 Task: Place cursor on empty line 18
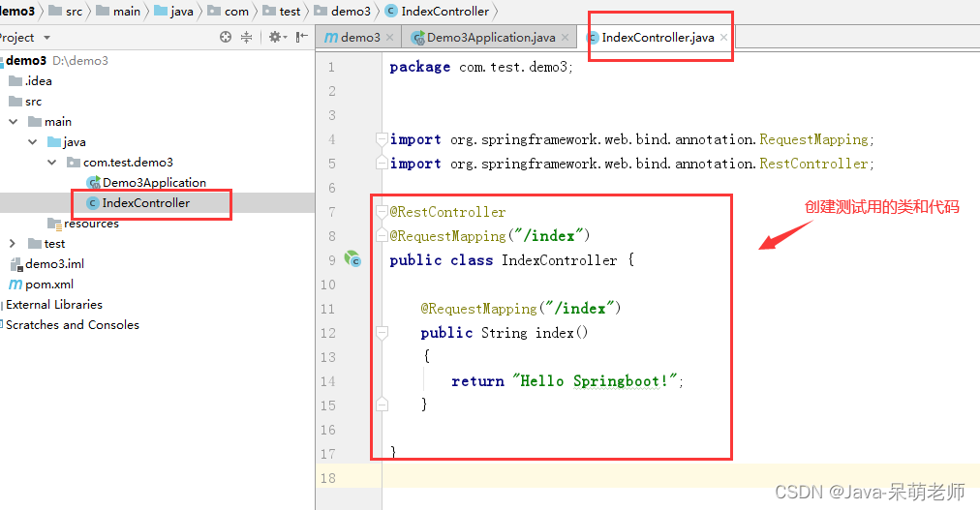click(x=680, y=478)
